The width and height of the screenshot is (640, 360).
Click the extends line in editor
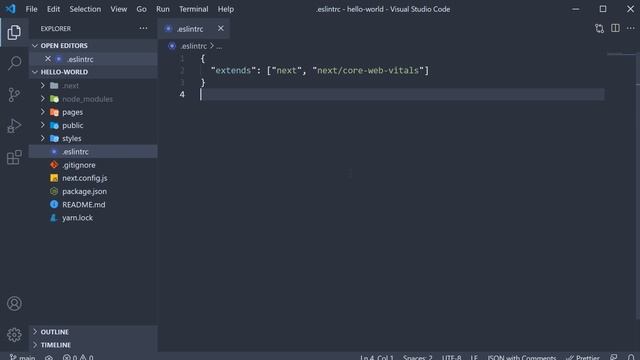tap(320, 71)
